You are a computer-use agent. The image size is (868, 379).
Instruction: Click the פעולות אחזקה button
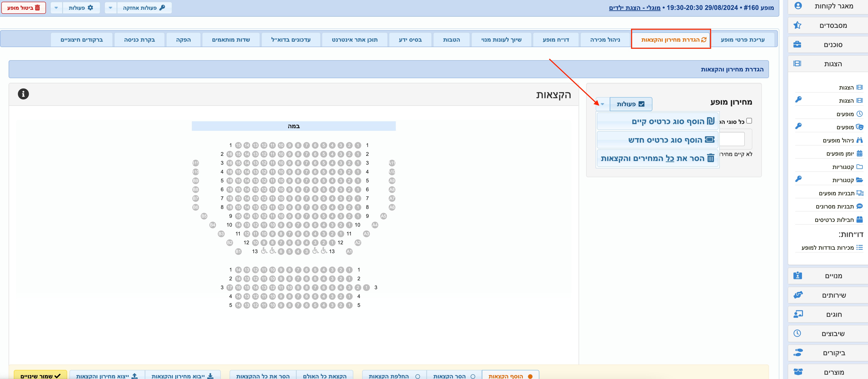[144, 7]
